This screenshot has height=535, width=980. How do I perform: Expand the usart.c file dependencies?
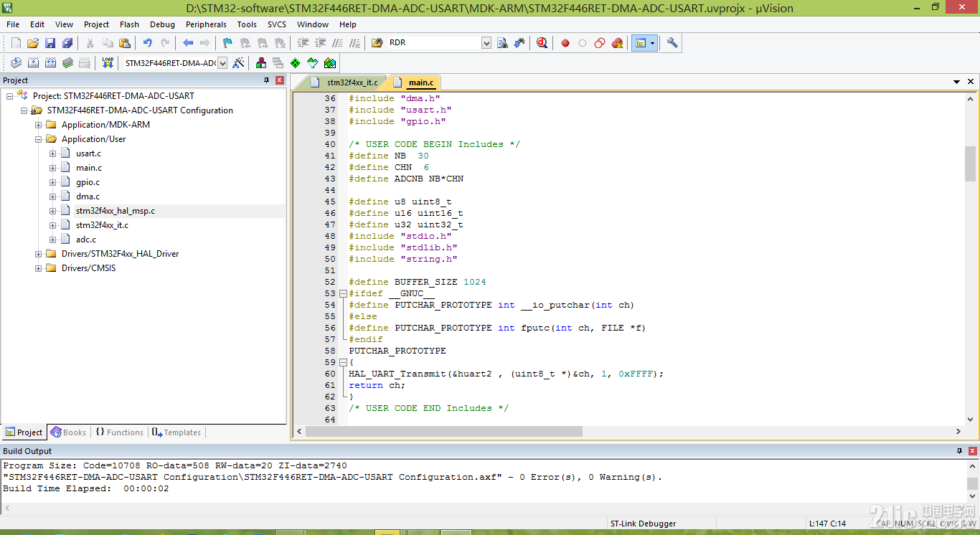tap(53, 153)
